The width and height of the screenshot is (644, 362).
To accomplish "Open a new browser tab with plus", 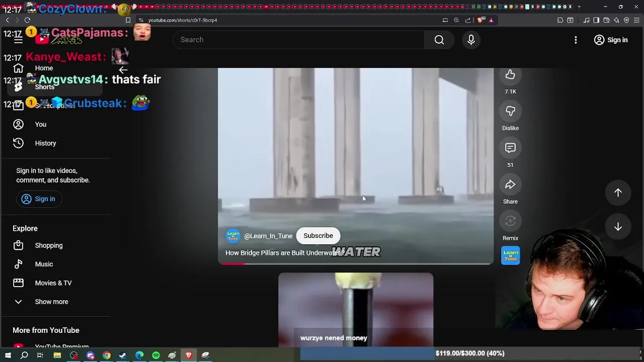I will click(x=579, y=7).
